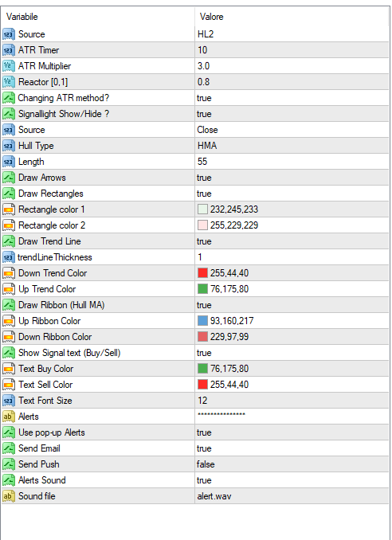Viewport: 392px width, 540px height.
Task: Pick Text Buy Color green swatch
Action: (202, 369)
